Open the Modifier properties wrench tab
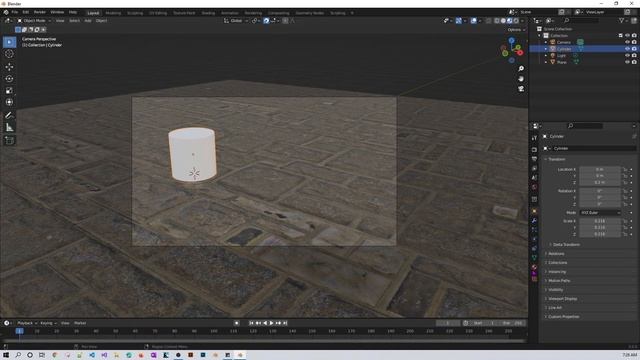The height and width of the screenshot is (360, 640). [534, 221]
